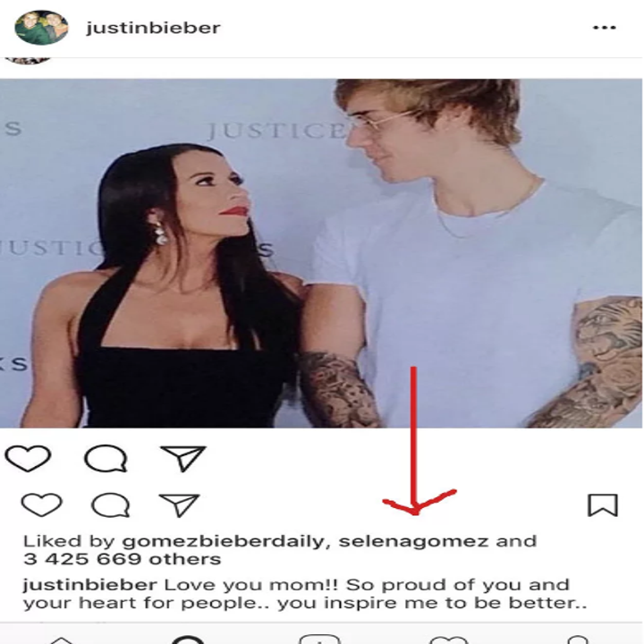
Task: Like the post using the larger heart icon
Action: coord(28,458)
